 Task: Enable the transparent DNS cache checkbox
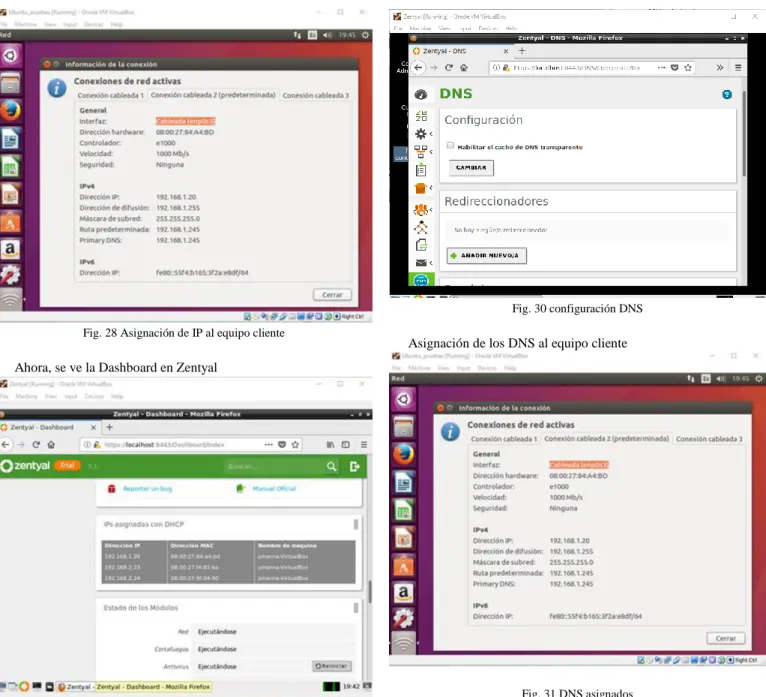[x=450, y=146]
